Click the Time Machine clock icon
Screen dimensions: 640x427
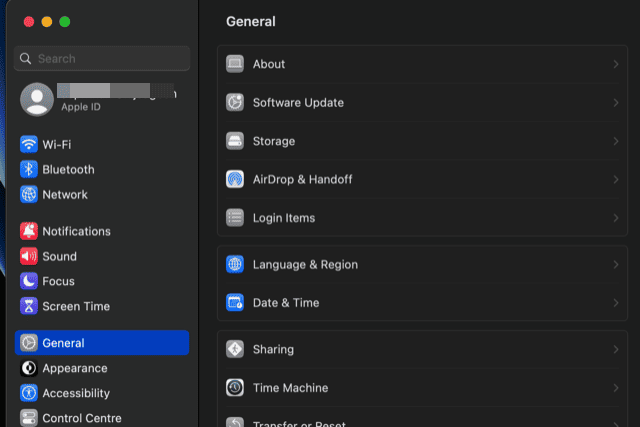(235, 388)
